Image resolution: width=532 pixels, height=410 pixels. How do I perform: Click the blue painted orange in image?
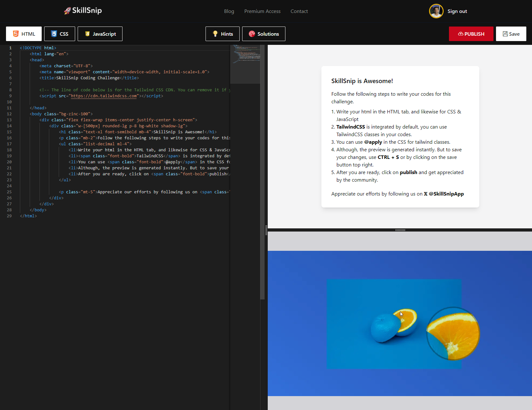(385, 329)
